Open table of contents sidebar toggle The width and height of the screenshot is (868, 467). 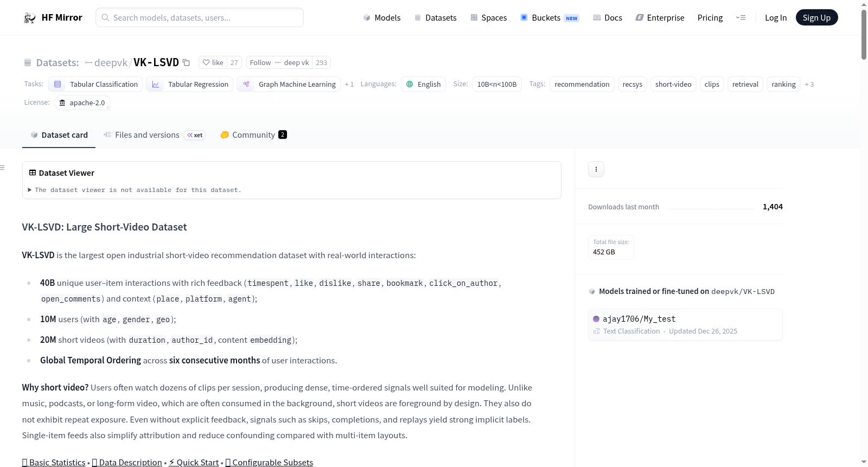coord(2,168)
